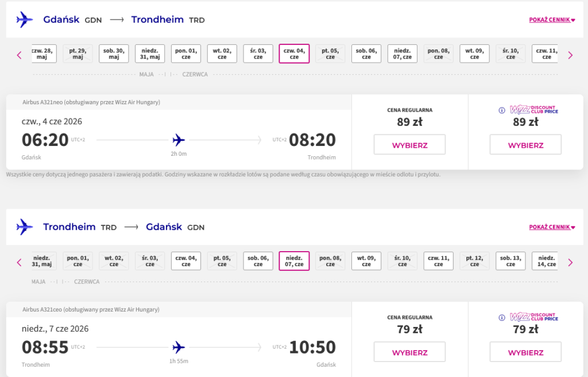Show earlier return dates with left arrow

[x=19, y=262]
